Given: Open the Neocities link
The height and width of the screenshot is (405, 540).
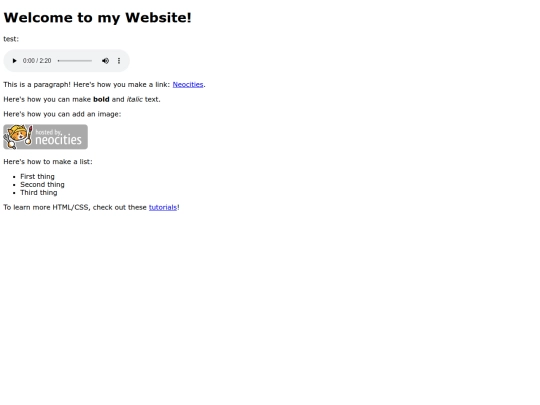Looking at the screenshot, I should (188, 84).
